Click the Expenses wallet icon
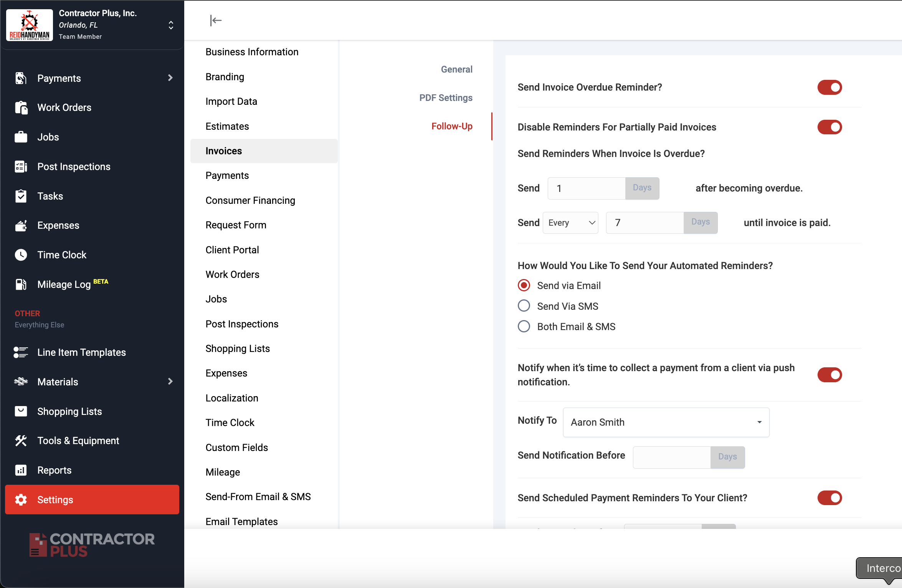Screen dimensions: 902x588 pyautogui.click(x=21, y=226)
